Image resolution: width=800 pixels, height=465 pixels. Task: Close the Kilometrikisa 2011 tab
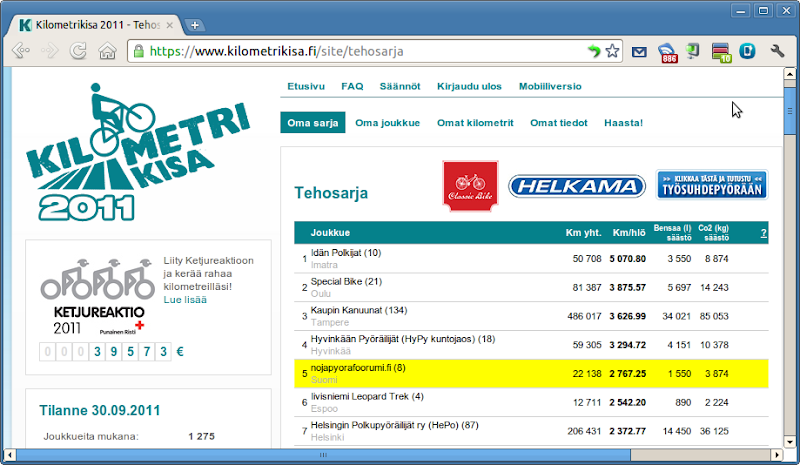click(x=170, y=25)
